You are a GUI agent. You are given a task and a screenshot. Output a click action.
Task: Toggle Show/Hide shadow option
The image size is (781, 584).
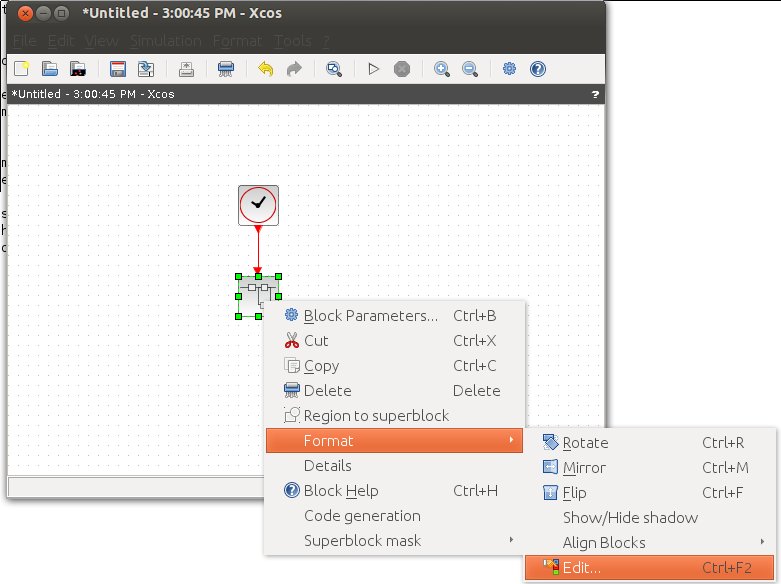point(630,518)
